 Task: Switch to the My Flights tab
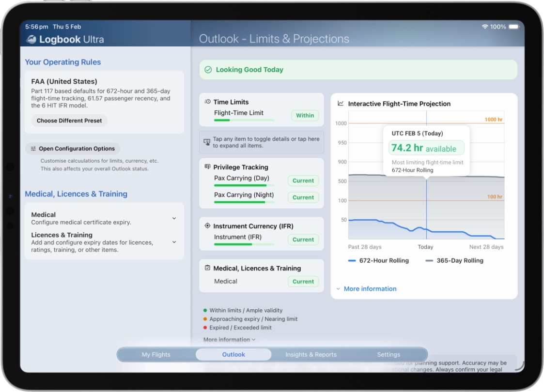pos(156,354)
